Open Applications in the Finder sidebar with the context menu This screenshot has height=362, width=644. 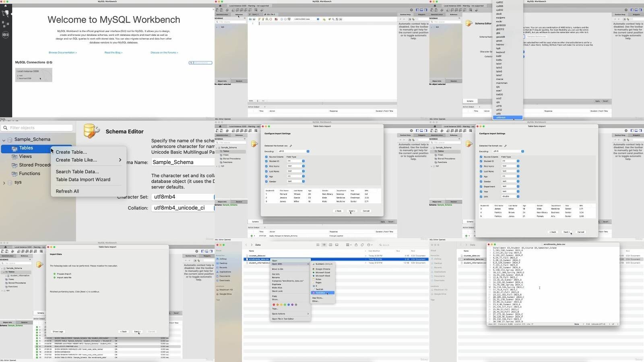pos(223,272)
